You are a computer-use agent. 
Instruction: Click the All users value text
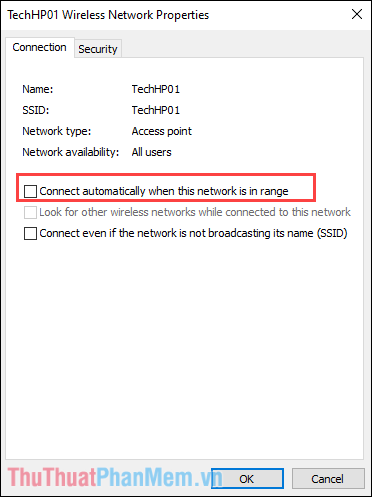pos(152,152)
